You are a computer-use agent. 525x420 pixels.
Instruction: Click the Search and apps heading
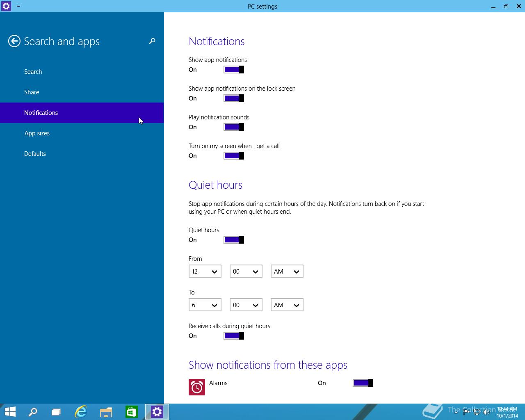pos(62,41)
